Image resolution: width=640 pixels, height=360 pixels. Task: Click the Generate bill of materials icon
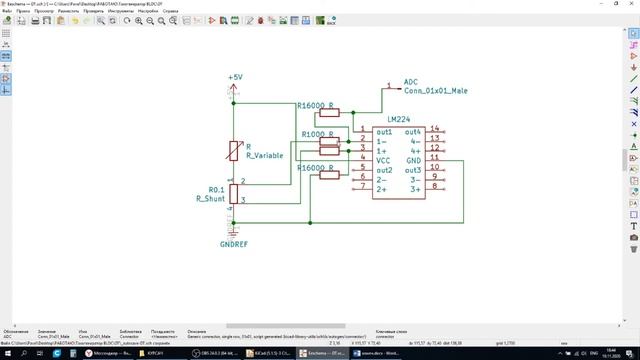click(x=306, y=20)
